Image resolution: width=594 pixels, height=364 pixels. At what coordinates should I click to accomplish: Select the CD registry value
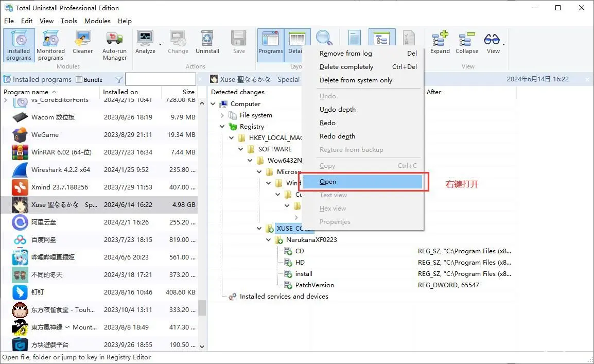(x=300, y=251)
